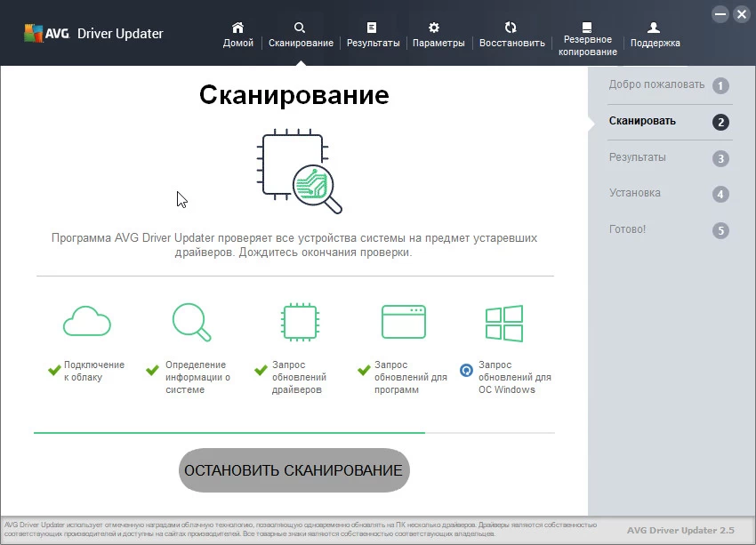Open the Поддержка support tab
This screenshot has height=545, width=756.
(x=655, y=35)
